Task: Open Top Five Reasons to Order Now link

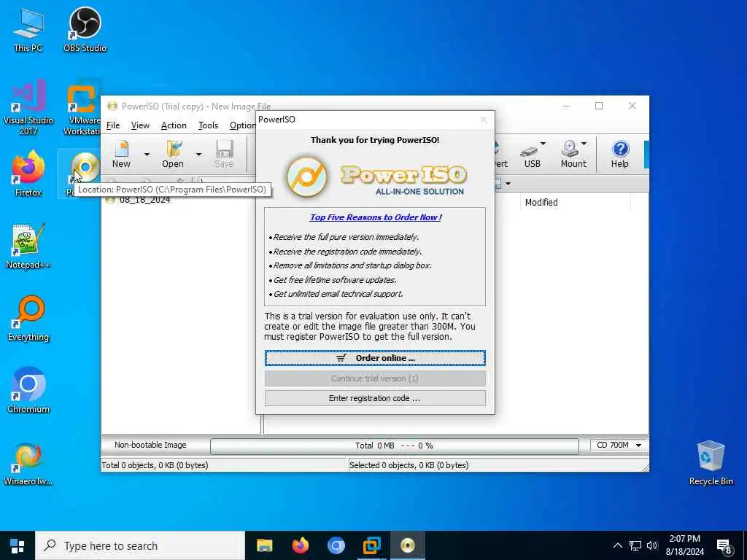Action: point(376,217)
